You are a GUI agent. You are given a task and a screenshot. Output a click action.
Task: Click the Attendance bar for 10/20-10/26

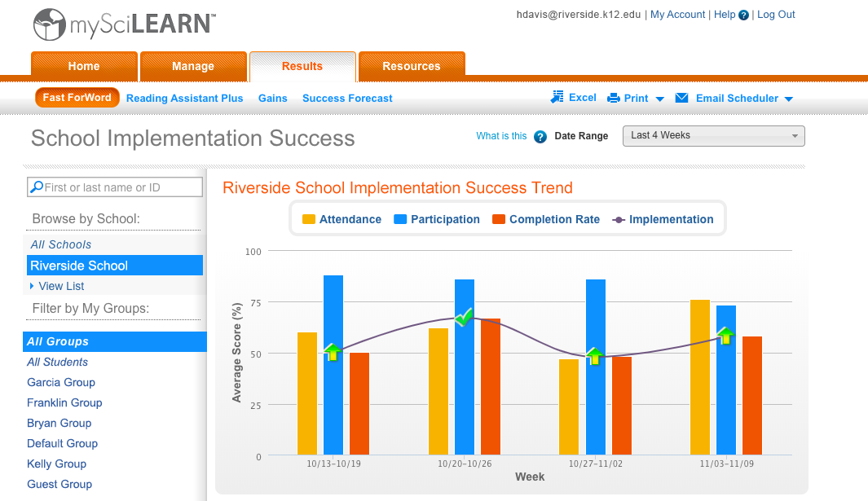(x=438, y=391)
